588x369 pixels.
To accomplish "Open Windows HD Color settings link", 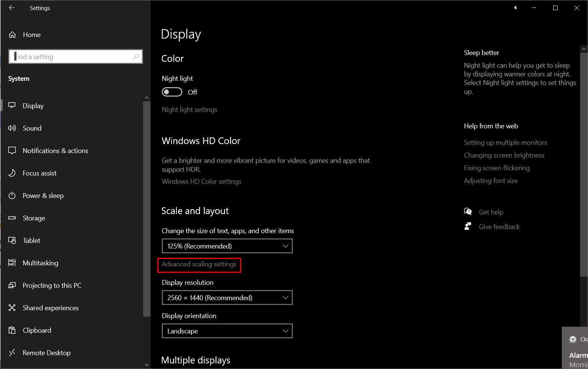I will tap(201, 182).
